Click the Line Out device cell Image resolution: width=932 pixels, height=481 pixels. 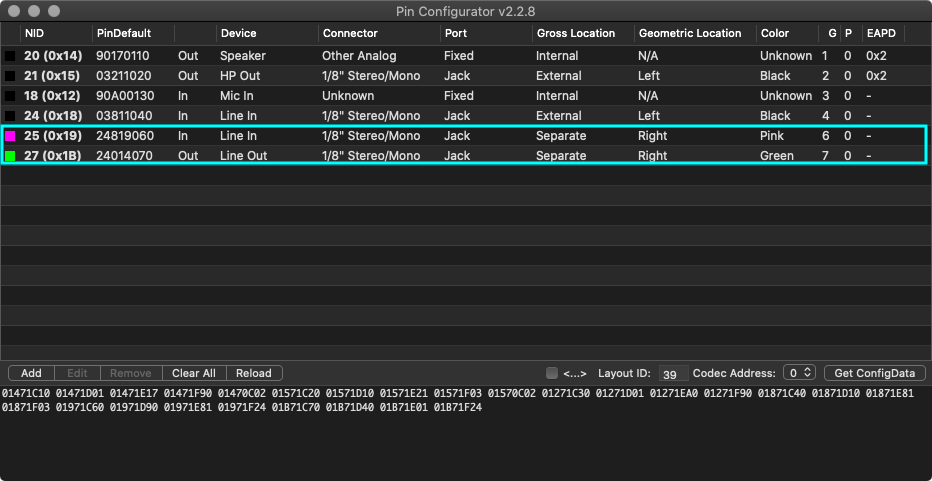point(243,156)
